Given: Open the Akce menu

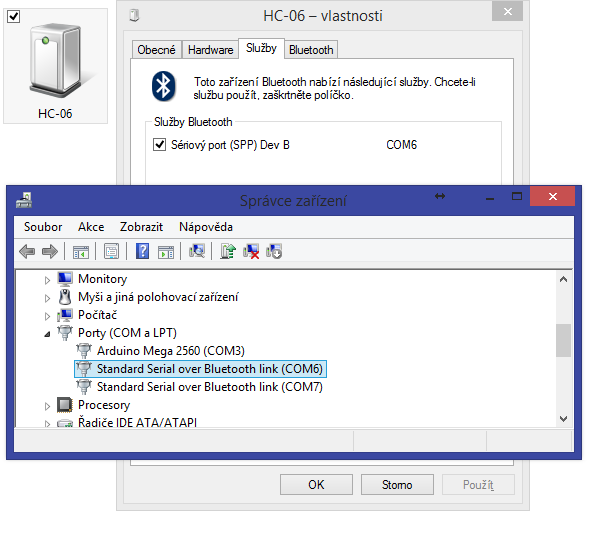Looking at the screenshot, I should (x=91, y=227).
